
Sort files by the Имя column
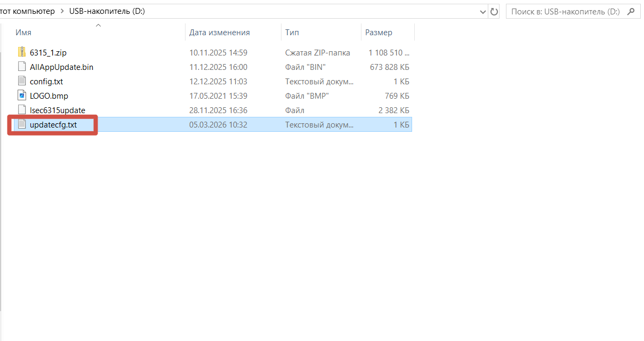(23, 33)
